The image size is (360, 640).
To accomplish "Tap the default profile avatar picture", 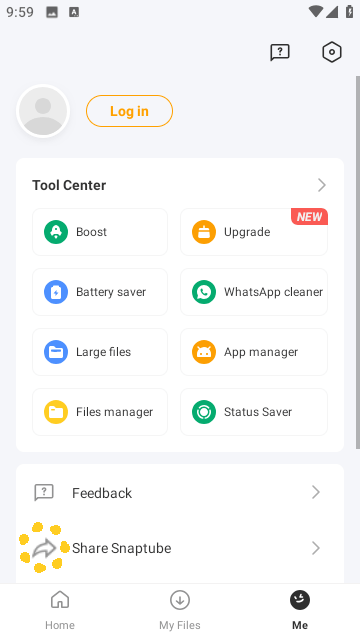I will [x=43, y=111].
